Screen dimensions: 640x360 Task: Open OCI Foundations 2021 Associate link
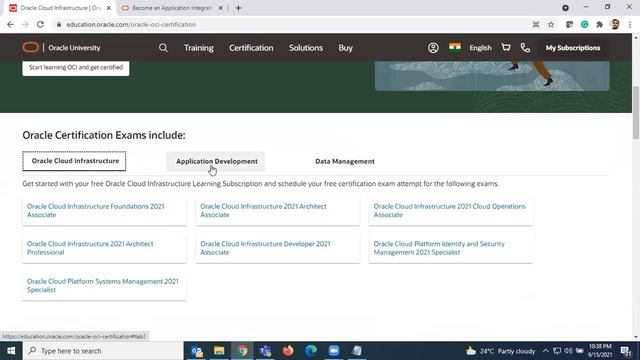pyautogui.click(x=96, y=210)
